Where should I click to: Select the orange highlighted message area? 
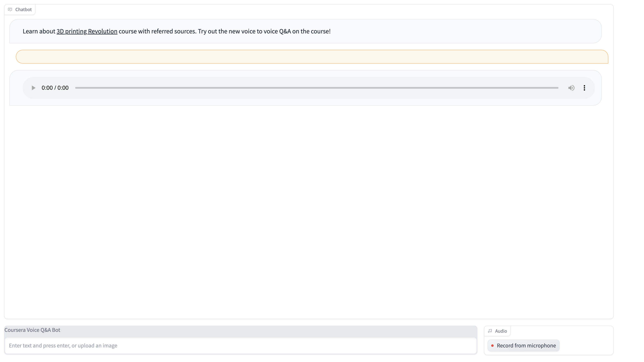click(x=312, y=56)
